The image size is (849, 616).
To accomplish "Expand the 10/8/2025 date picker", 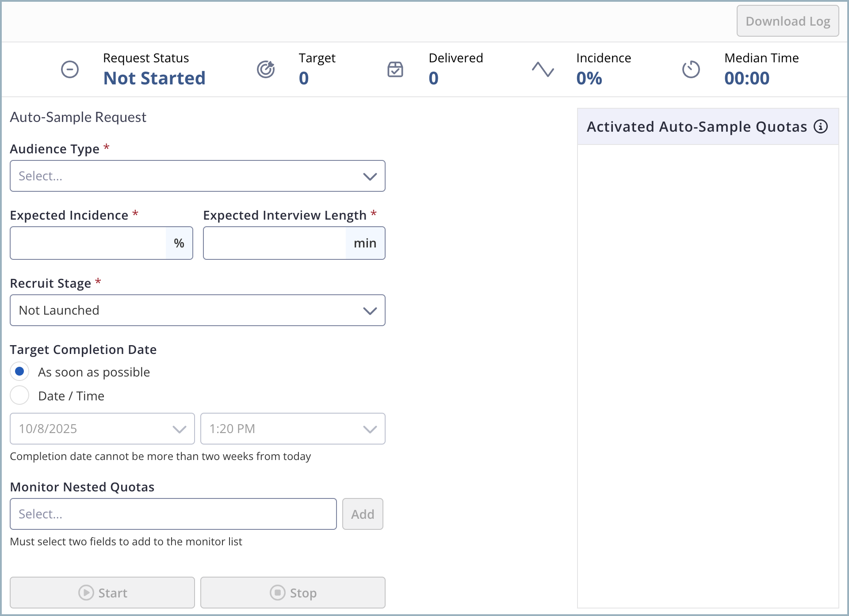I will (179, 429).
